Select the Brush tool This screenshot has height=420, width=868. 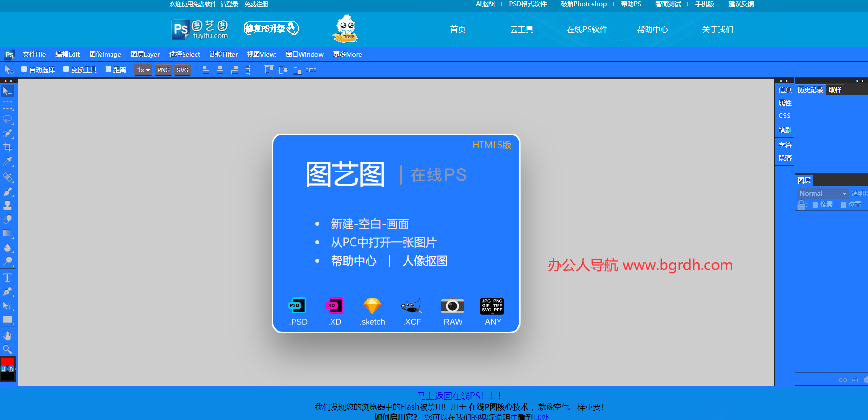[8, 191]
